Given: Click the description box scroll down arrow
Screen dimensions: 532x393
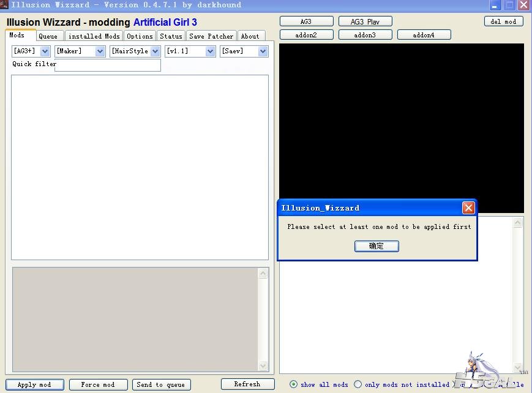Looking at the screenshot, I should coord(263,365).
